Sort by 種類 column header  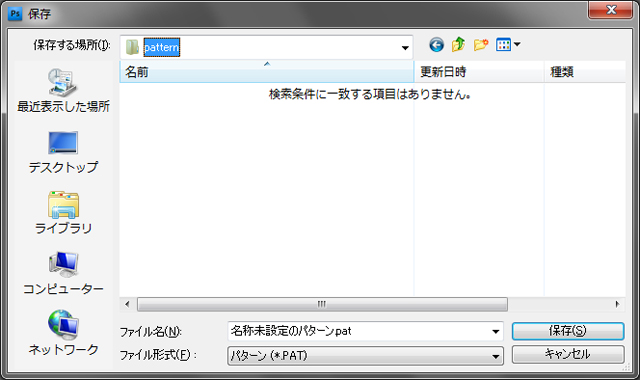click(x=585, y=72)
